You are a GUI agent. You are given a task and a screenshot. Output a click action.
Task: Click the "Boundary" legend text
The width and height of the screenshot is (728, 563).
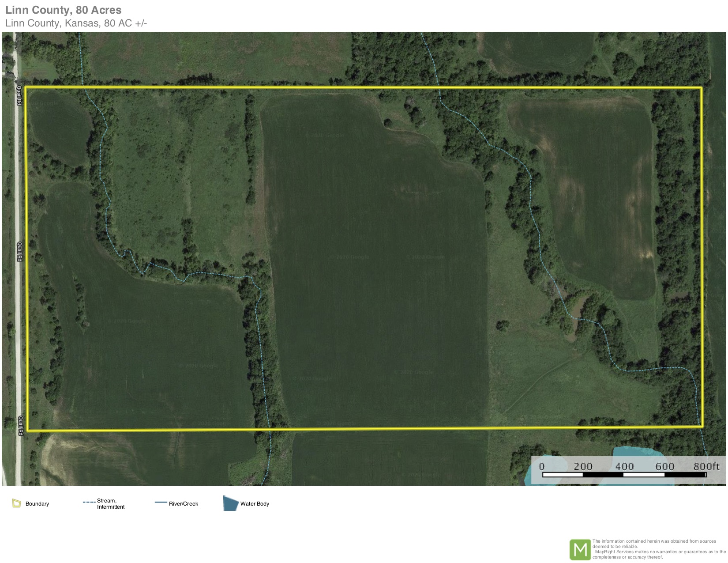[37, 504]
